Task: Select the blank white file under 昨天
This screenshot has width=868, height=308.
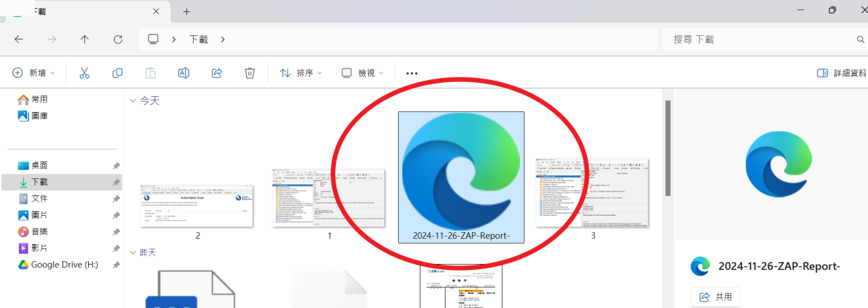Action: [329, 289]
